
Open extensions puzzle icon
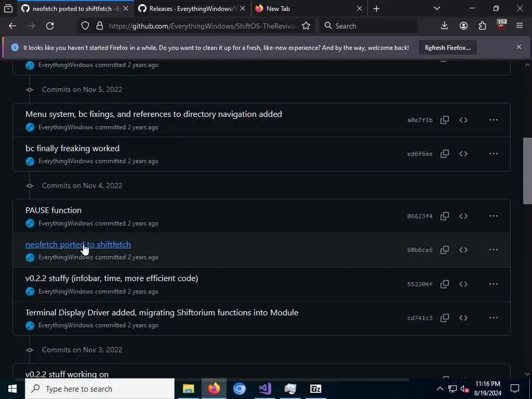coord(483,26)
